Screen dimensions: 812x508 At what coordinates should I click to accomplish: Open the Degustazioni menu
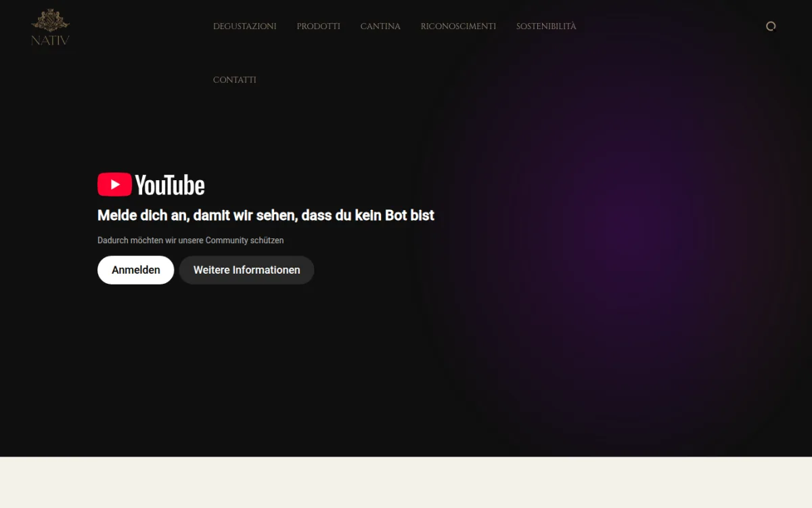245,26
